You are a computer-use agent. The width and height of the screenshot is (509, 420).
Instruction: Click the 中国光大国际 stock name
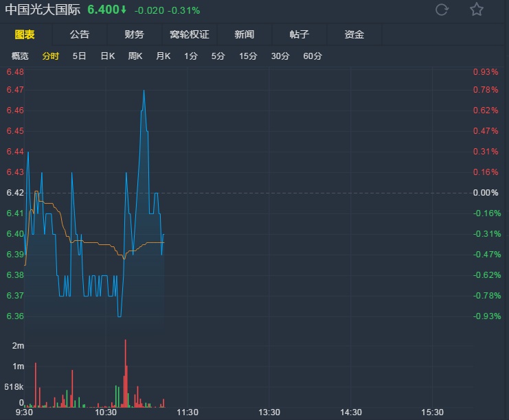point(43,10)
